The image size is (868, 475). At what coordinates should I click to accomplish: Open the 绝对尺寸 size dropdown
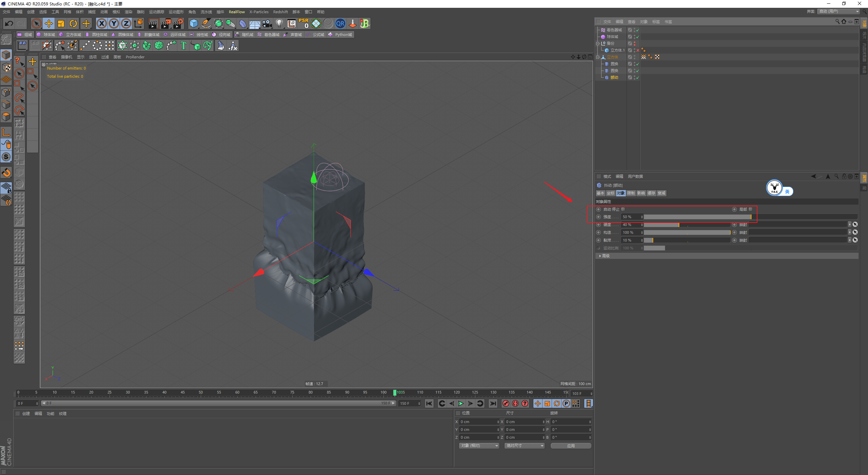click(524, 445)
